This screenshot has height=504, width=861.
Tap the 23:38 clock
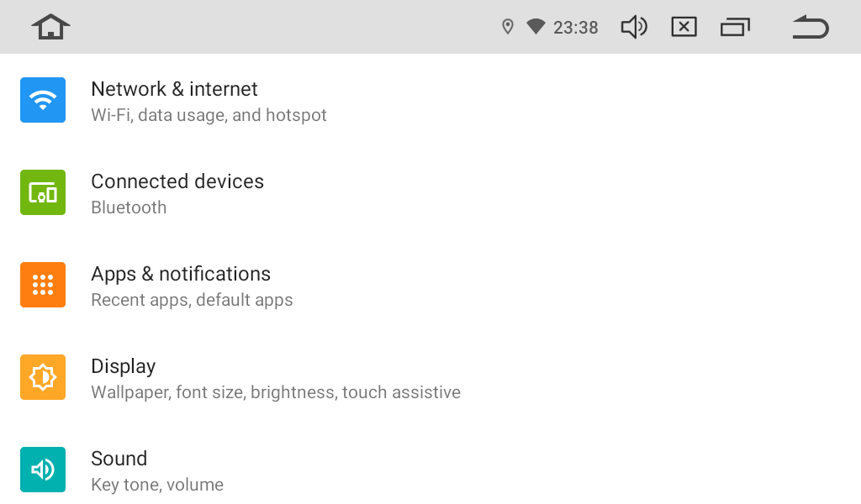pyautogui.click(x=576, y=28)
